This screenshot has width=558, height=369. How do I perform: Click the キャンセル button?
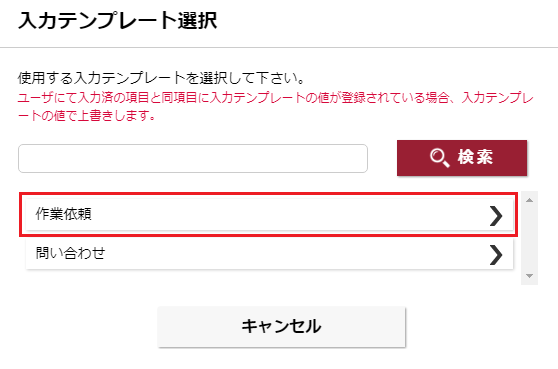[281, 326]
